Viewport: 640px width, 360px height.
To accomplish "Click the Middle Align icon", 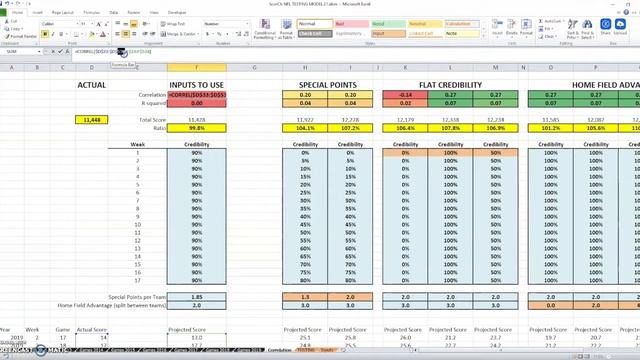I will coord(126,24).
